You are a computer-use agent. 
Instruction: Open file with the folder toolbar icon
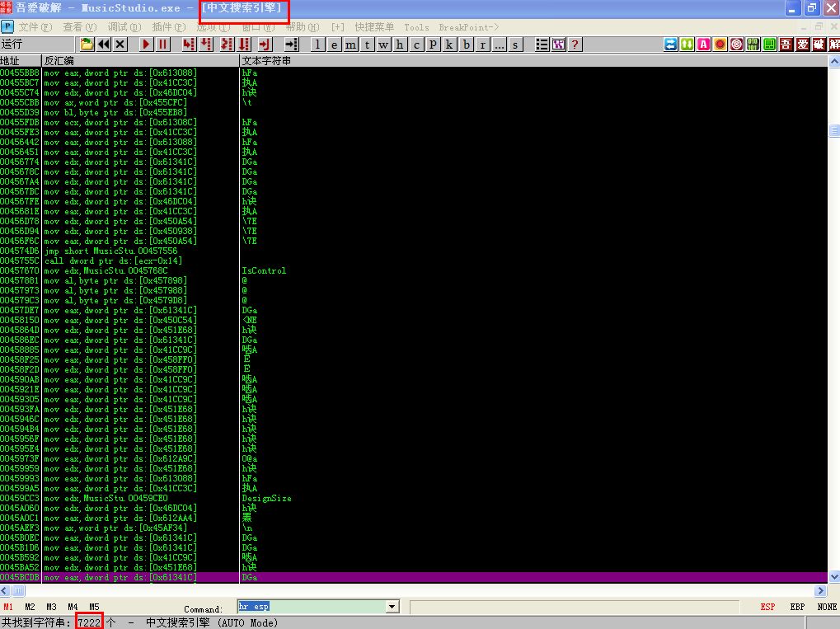coord(87,45)
